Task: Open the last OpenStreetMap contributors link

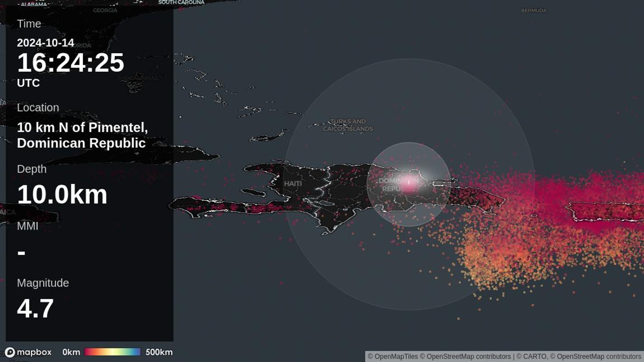Action: coord(596,357)
